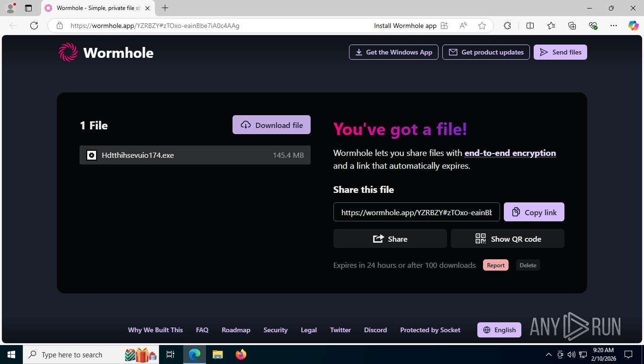Open File Explorer from taskbar

point(217,355)
